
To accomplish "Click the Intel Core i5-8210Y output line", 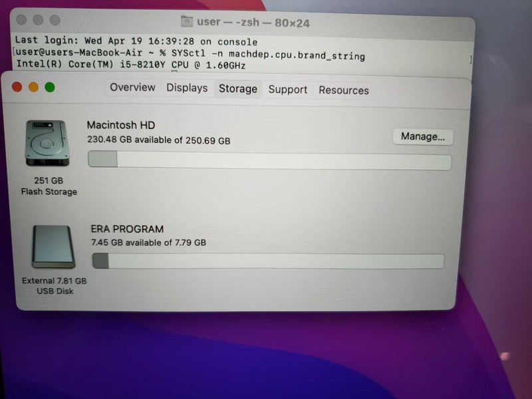I will point(130,64).
